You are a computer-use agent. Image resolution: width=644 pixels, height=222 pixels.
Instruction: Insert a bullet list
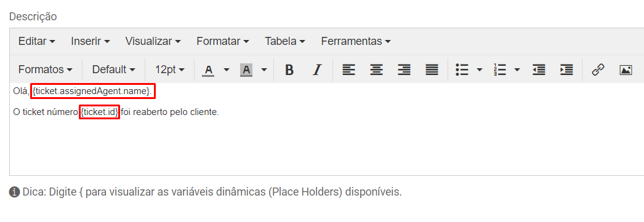462,69
